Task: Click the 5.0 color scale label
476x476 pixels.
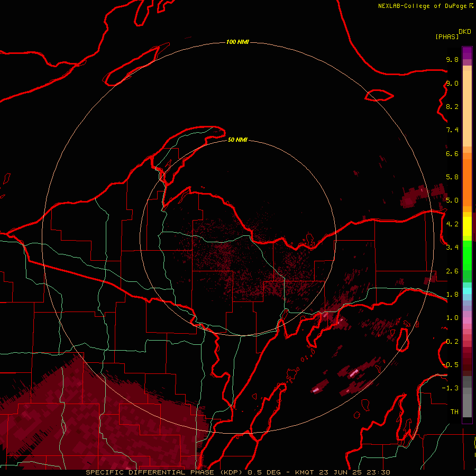Action: (452, 200)
